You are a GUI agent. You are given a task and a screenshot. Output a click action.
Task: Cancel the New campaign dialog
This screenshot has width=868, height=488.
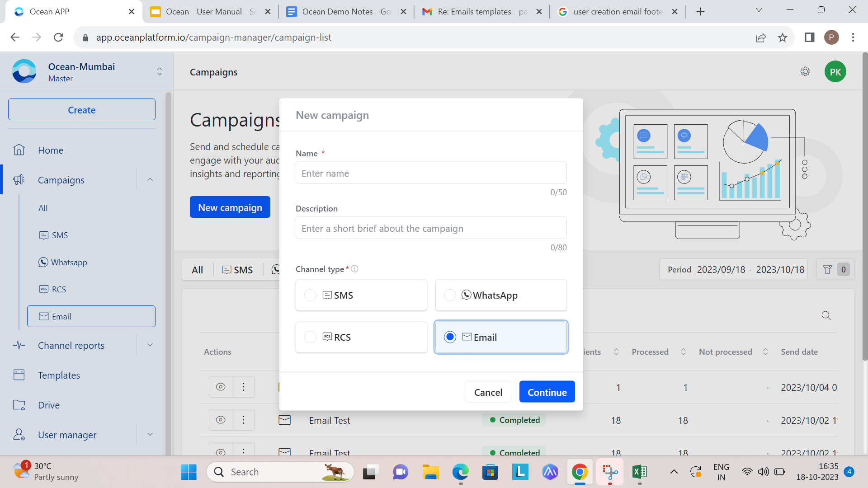(488, 392)
